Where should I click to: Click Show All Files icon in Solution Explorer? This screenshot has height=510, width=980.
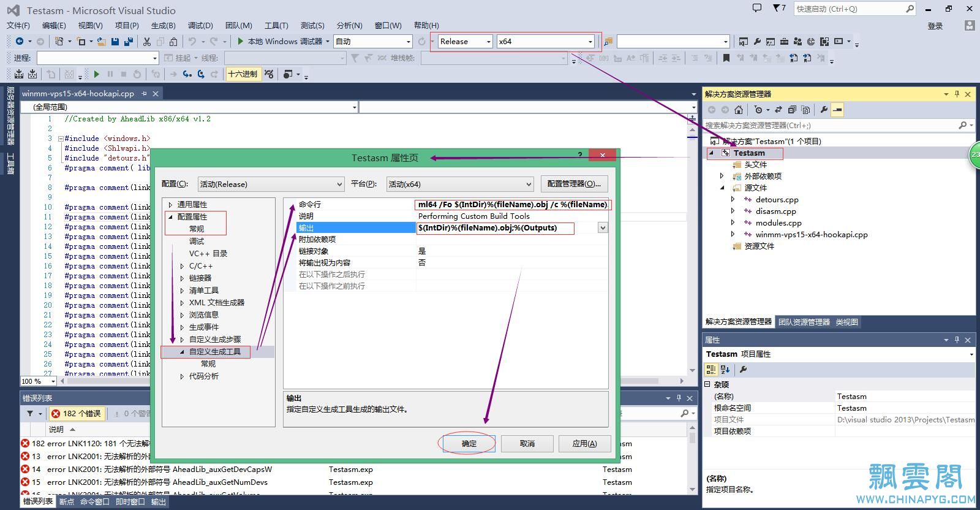805,110
